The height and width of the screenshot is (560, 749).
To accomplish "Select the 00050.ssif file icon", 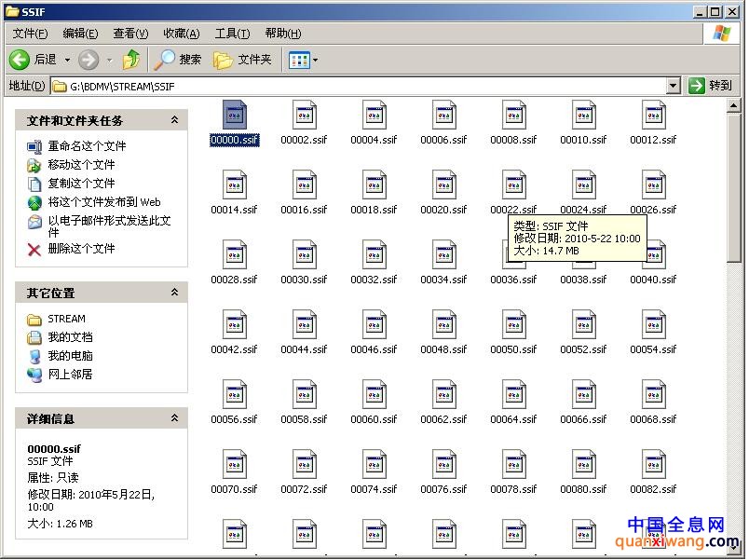I will (514, 324).
